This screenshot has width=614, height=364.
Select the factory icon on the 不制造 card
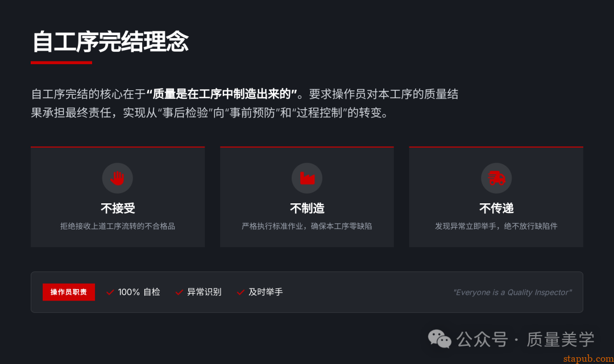coord(307,178)
